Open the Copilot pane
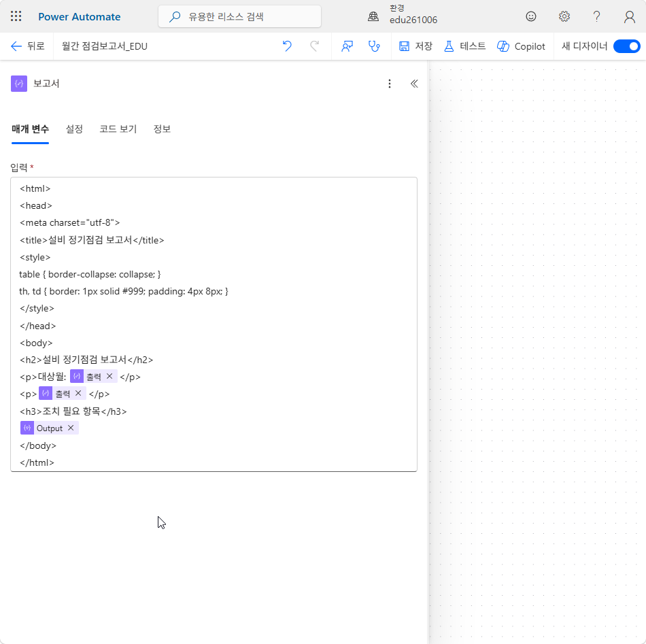The image size is (646, 644). coord(521,46)
